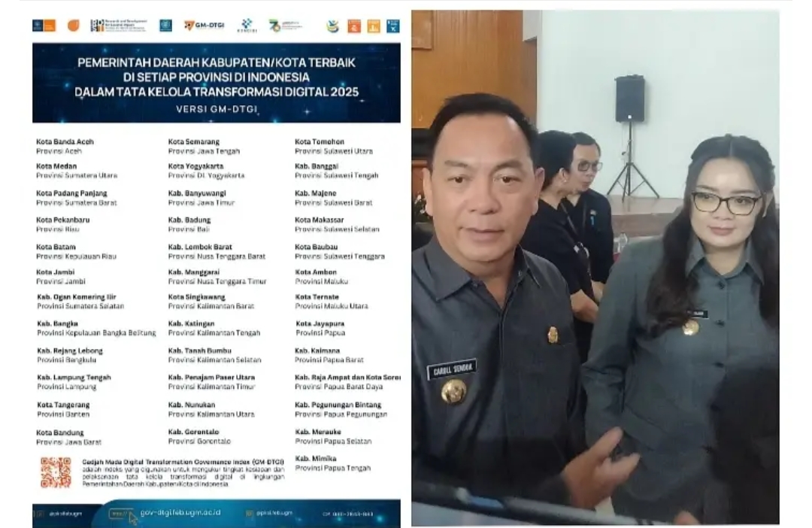Click the rightmost blue SDG icon
812x528 pixels.
click(x=392, y=26)
